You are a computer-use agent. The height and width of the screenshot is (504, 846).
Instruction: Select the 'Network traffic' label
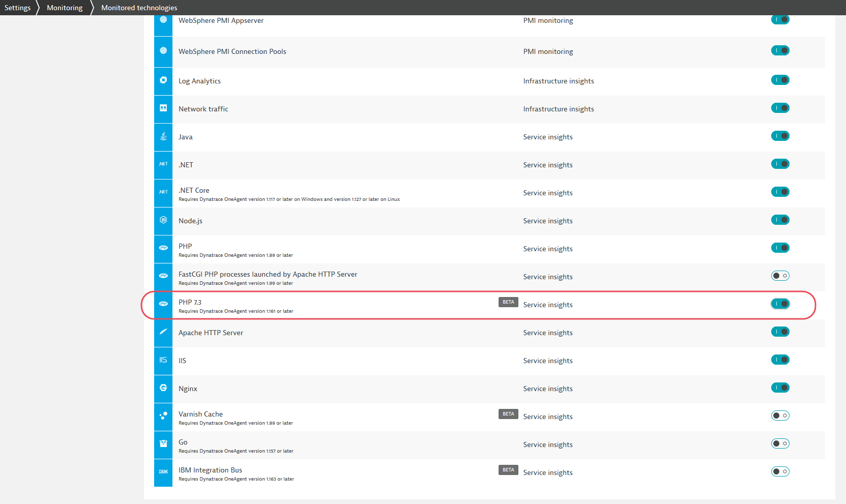click(203, 109)
